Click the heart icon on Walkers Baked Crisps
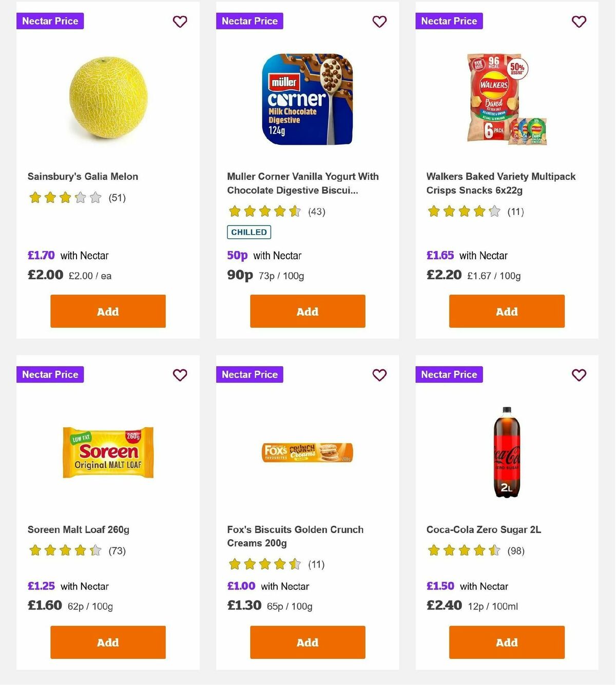Viewport: 616px width, 685px height. [579, 22]
